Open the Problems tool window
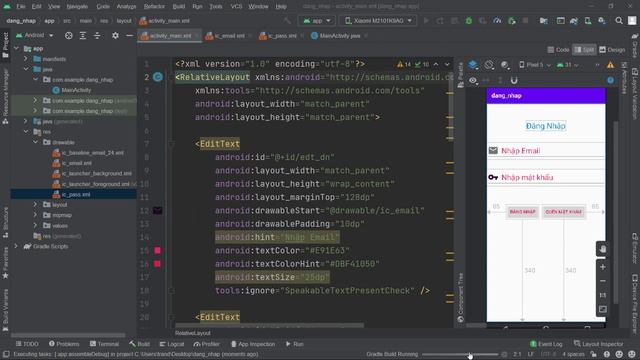 point(64,344)
